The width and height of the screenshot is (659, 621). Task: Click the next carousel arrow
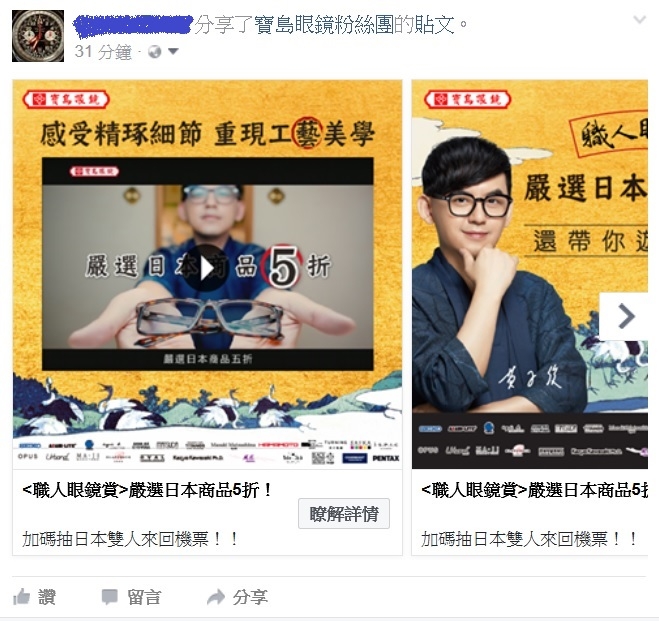tap(626, 316)
